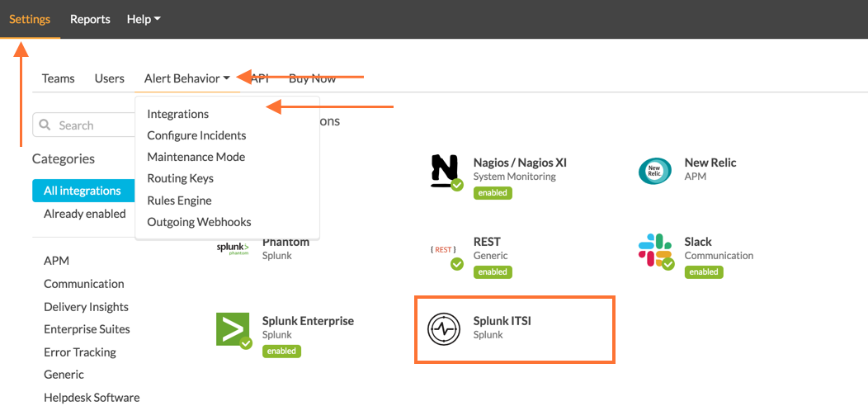Click the Slack logo icon

tap(655, 251)
